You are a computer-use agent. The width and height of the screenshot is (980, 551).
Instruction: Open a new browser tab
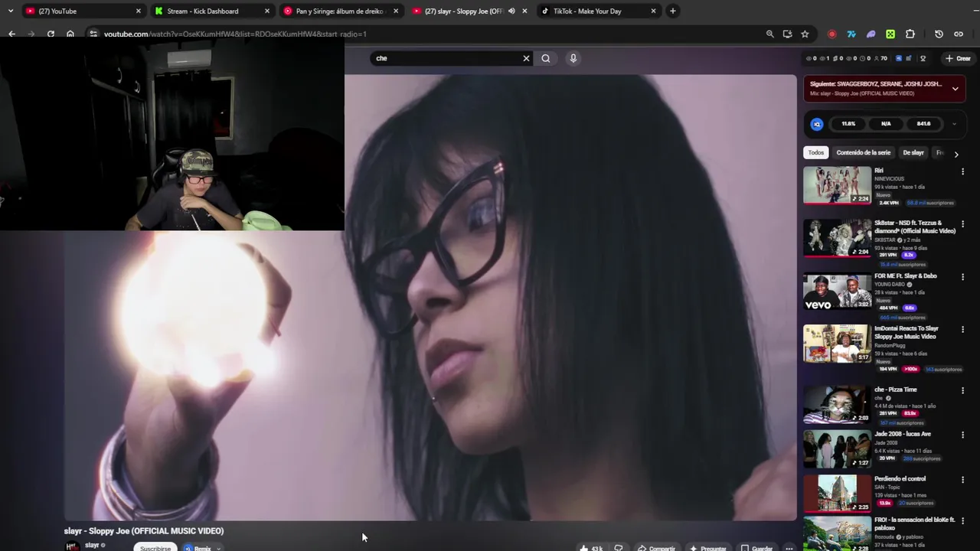672,11
